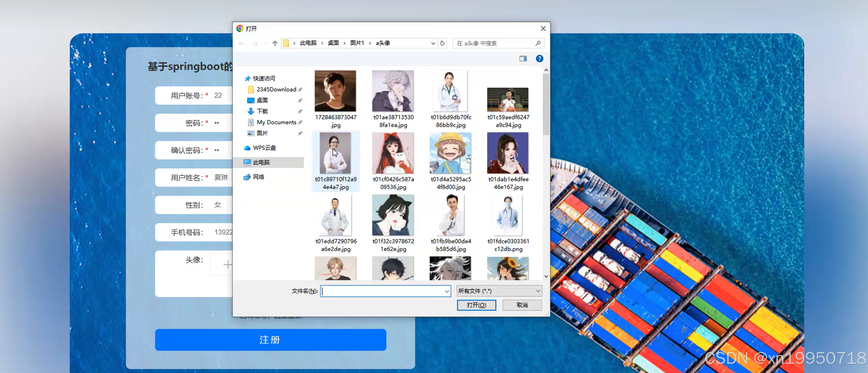The width and height of the screenshot is (868, 373).
Task: Select file t01cf0426c587a09536.jpg
Action: pyautogui.click(x=393, y=161)
